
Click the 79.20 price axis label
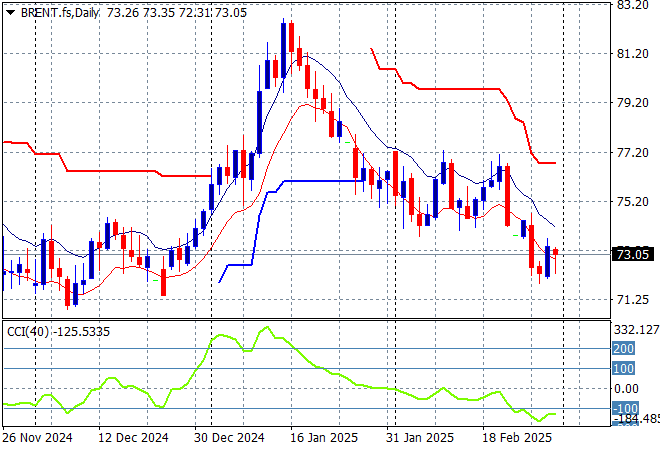(x=632, y=103)
